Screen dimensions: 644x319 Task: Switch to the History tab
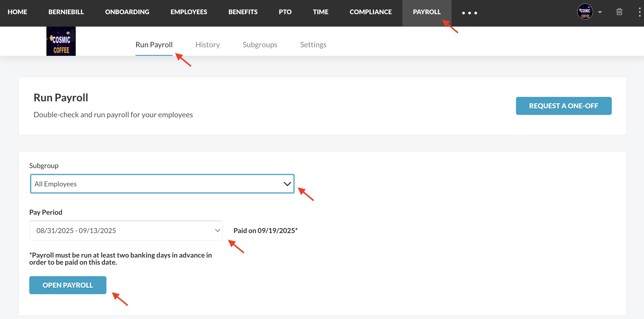[x=208, y=45]
